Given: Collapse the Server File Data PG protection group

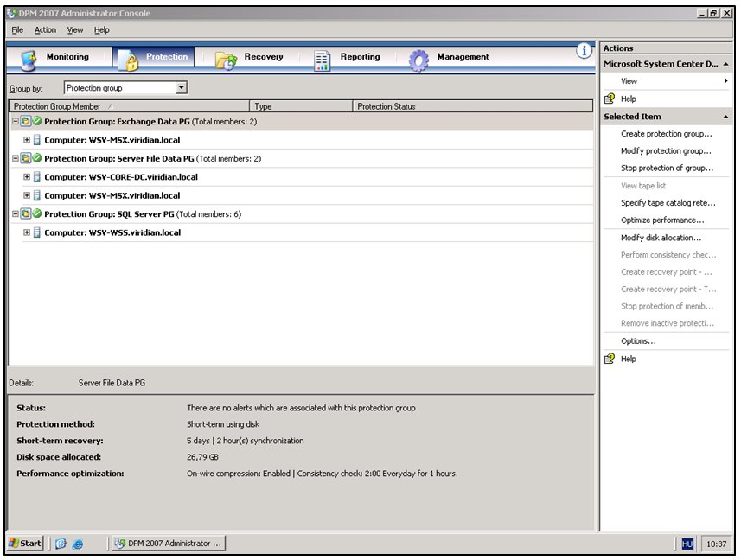Looking at the screenshot, I should (15, 158).
